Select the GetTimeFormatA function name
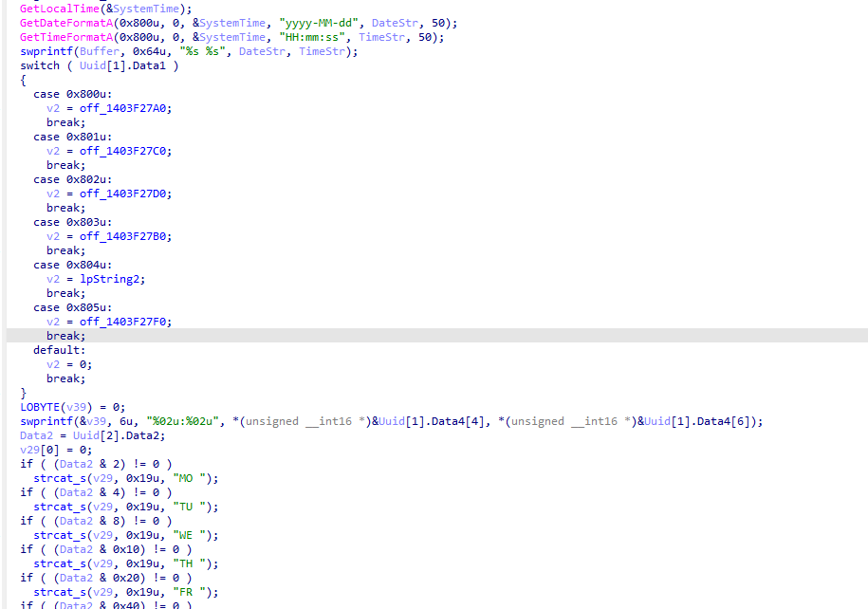Screen dimensions: 868x609 pyautogui.click(x=66, y=37)
